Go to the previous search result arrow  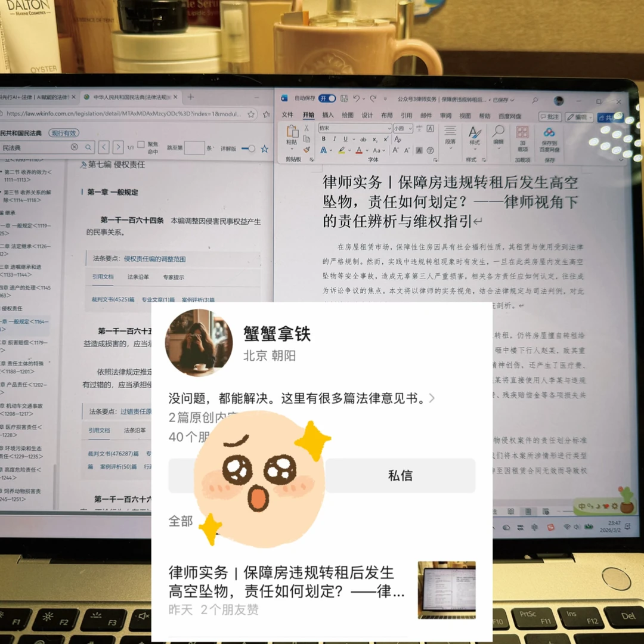coord(104,147)
